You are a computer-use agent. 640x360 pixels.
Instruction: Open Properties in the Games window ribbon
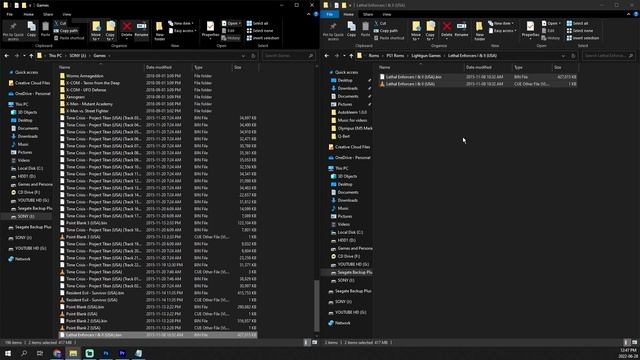(x=210, y=30)
